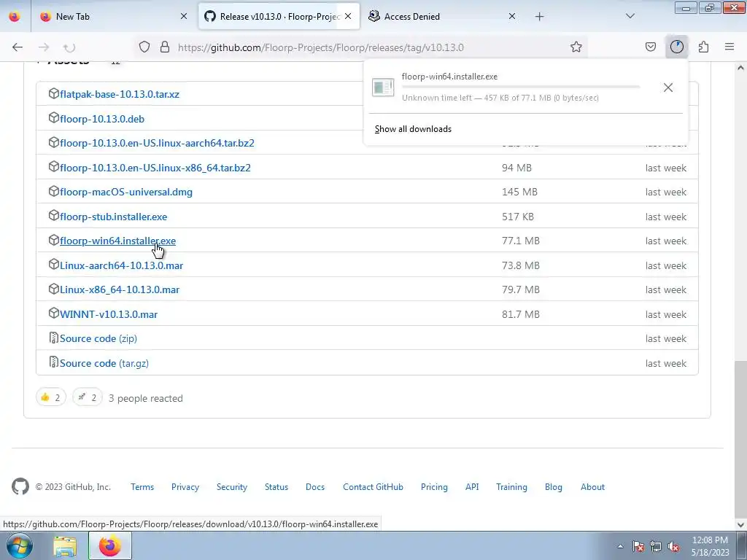Reload the page with refresh icon
This screenshot has height=560, width=747.
pyautogui.click(x=69, y=47)
